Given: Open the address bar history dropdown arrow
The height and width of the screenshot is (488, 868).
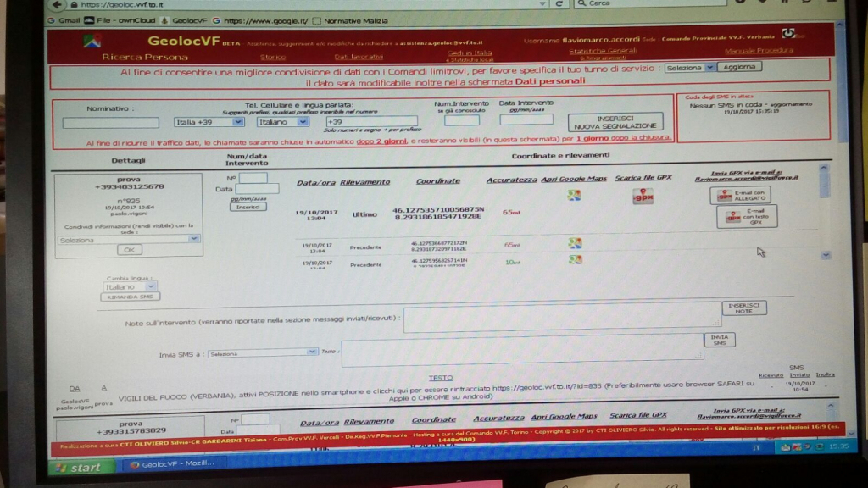Looking at the screenshot, I should (542, 4).
